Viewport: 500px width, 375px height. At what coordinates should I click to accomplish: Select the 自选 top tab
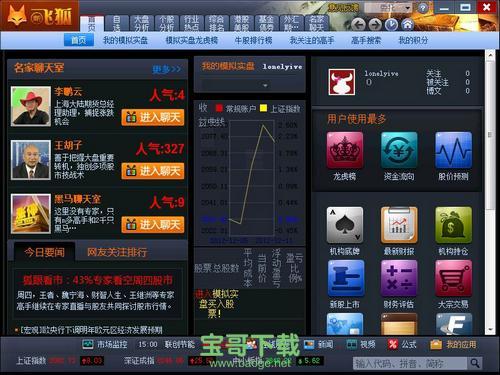pos(117,24)
